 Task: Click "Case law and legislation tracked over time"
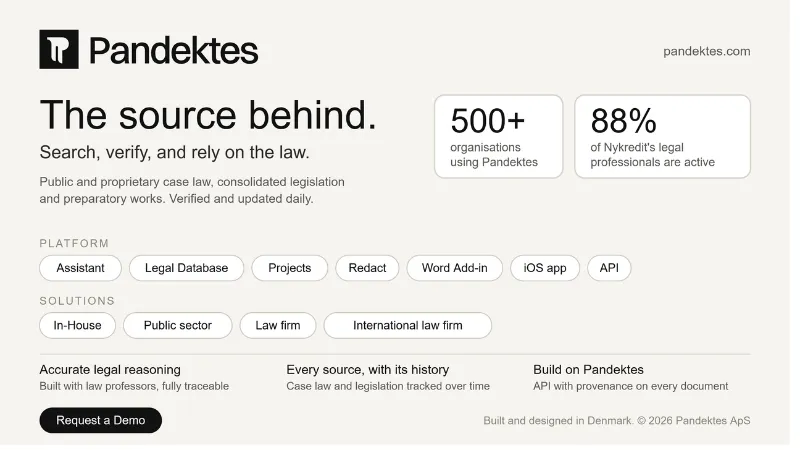388,386
